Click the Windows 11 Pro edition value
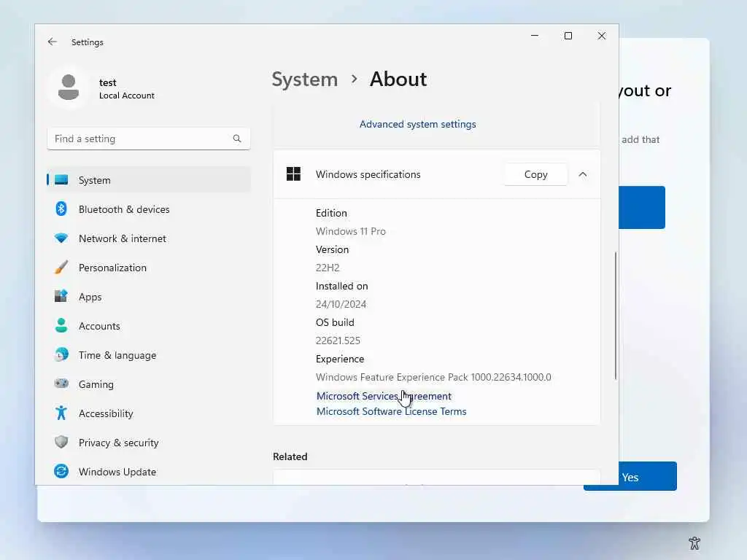 tap(351, 231)
